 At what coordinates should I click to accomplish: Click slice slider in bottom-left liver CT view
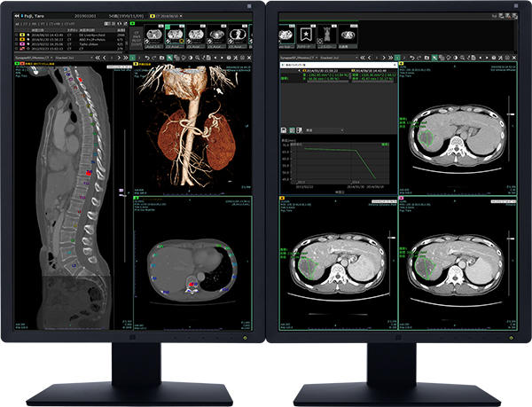[392, 238]
